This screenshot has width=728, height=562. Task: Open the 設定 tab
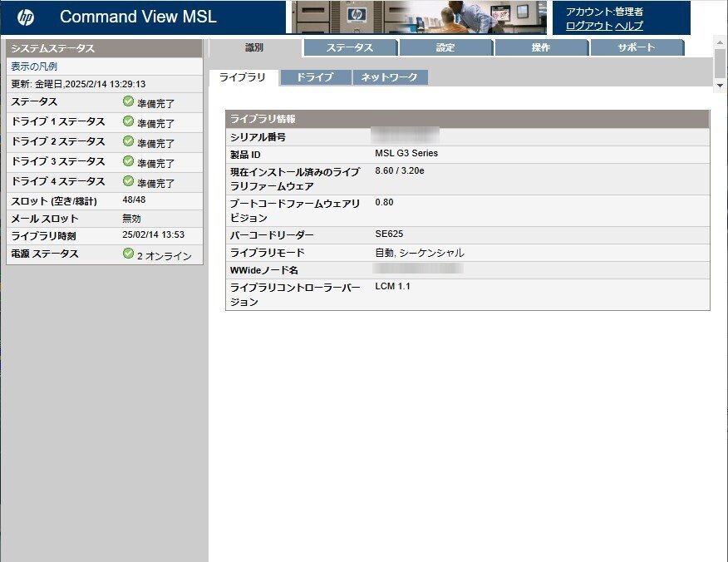point(445,47)
